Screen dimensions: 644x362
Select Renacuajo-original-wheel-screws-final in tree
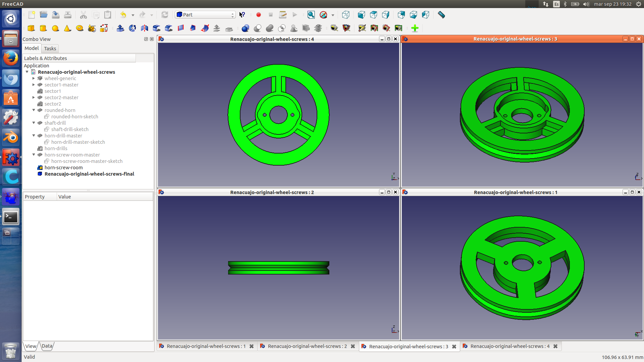point(89,174)
